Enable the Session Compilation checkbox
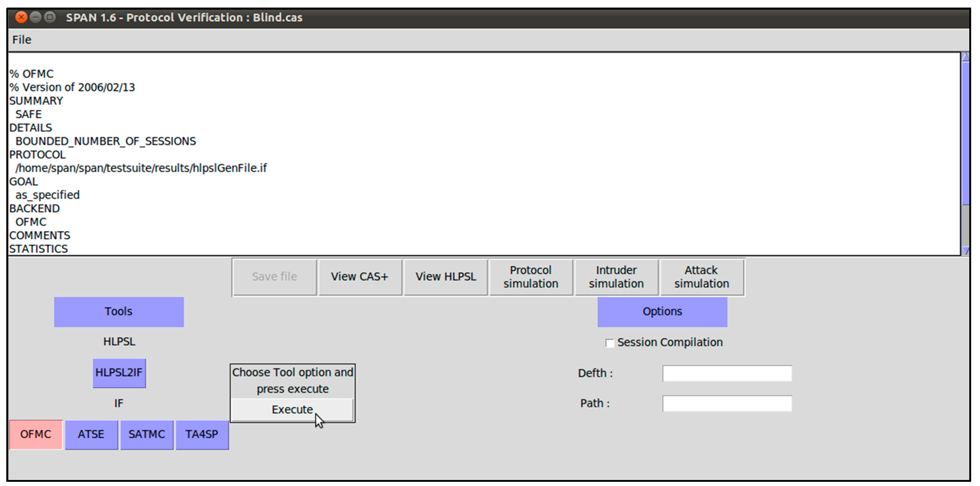980x486 pixels. 609,343
